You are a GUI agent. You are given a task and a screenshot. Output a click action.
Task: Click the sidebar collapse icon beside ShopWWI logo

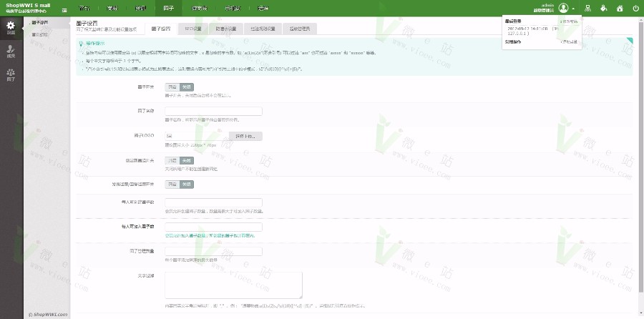[64, 10]
